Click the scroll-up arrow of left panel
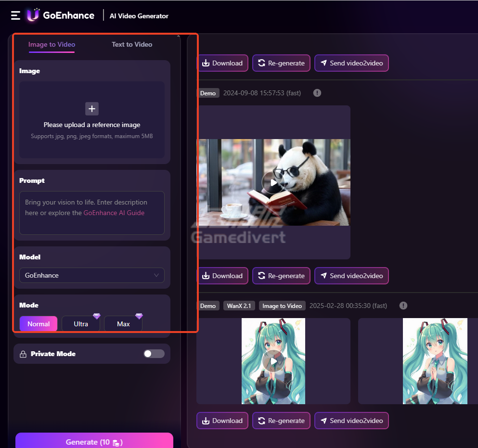 pos(179,36)
